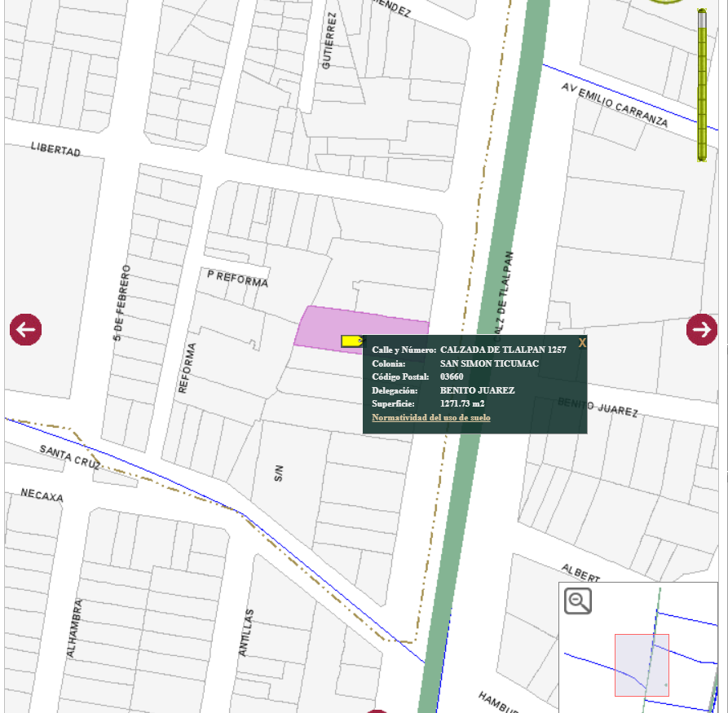Pan the map left with the arrow
728x713 pixels.
(25, 330)
